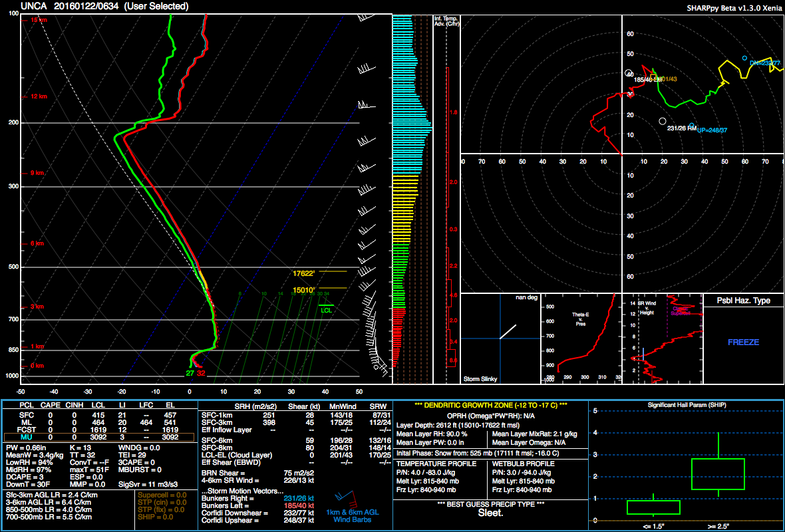Screen dimensions: 785x532
Task: Click the ConvT = --F value
Action: click(x=90, y=463)
